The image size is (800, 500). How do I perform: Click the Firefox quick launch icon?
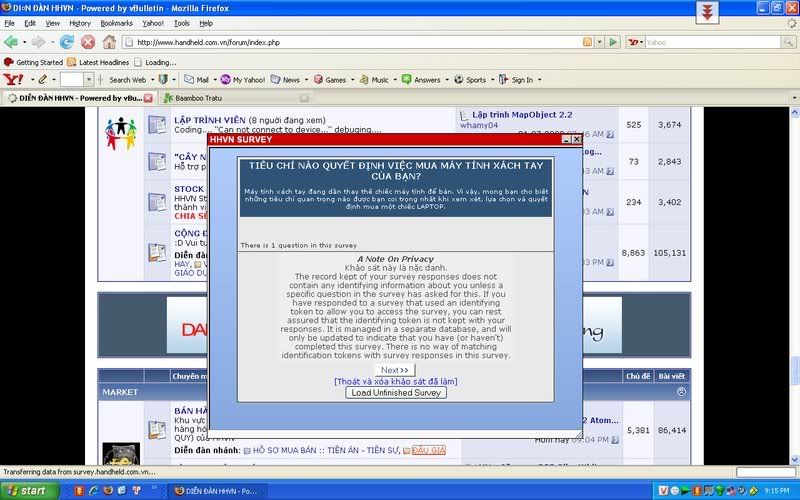[108, 490]
